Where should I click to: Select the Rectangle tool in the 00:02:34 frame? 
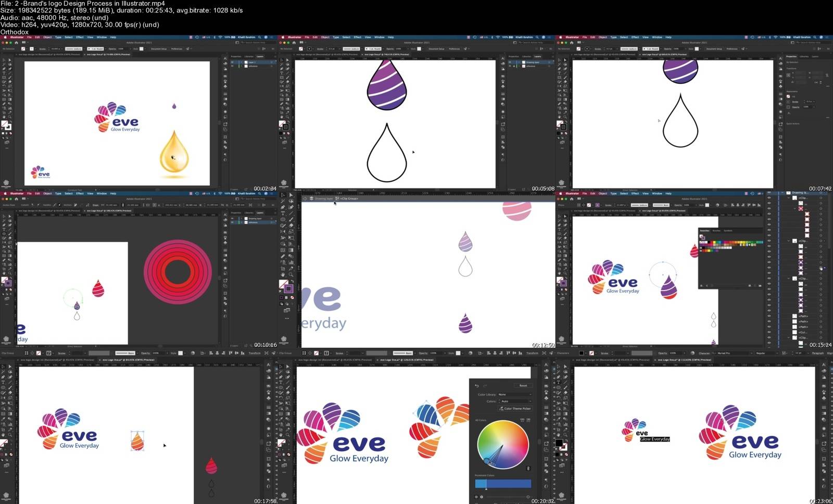point(3,77)
